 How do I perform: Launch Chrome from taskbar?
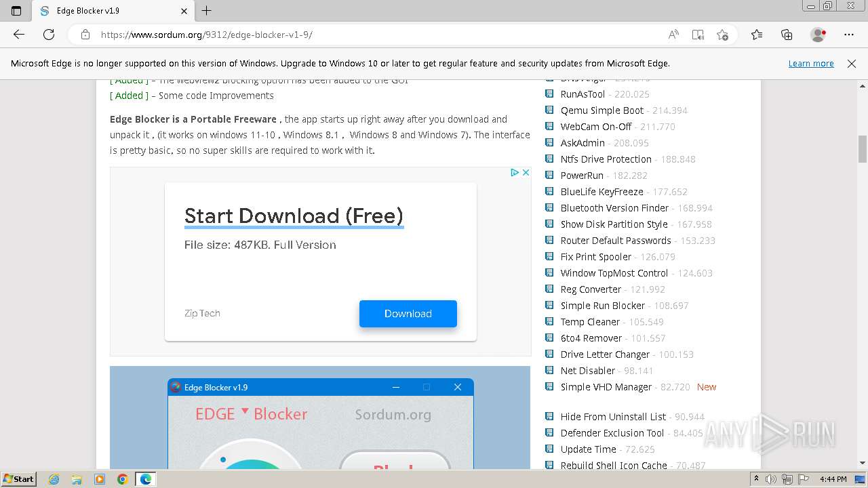point(122,479)
